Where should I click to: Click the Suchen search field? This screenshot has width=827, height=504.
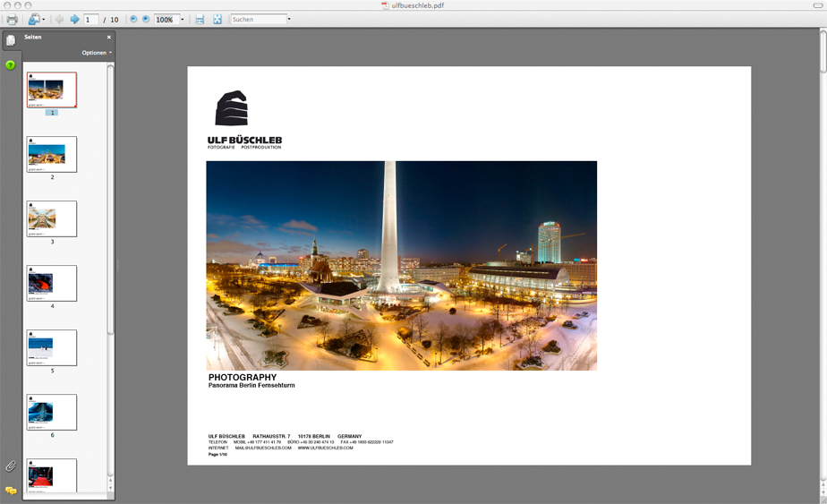pos(258,19)
